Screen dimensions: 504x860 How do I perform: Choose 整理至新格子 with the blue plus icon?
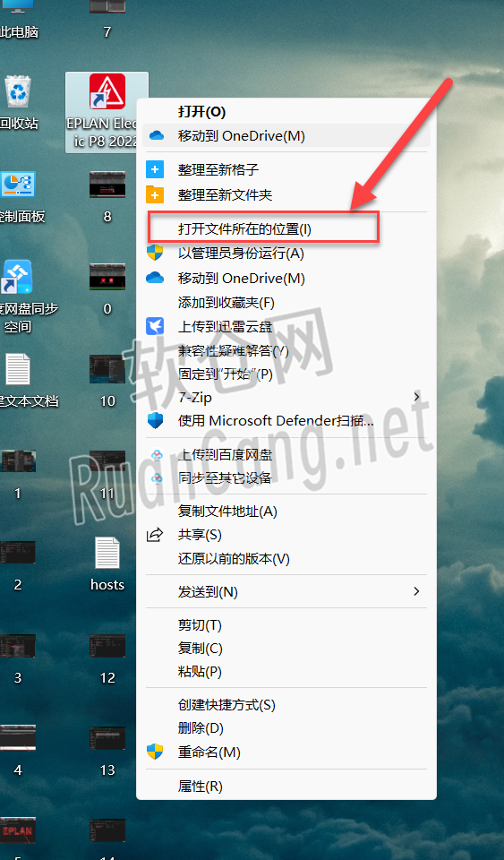pos(286,170)
